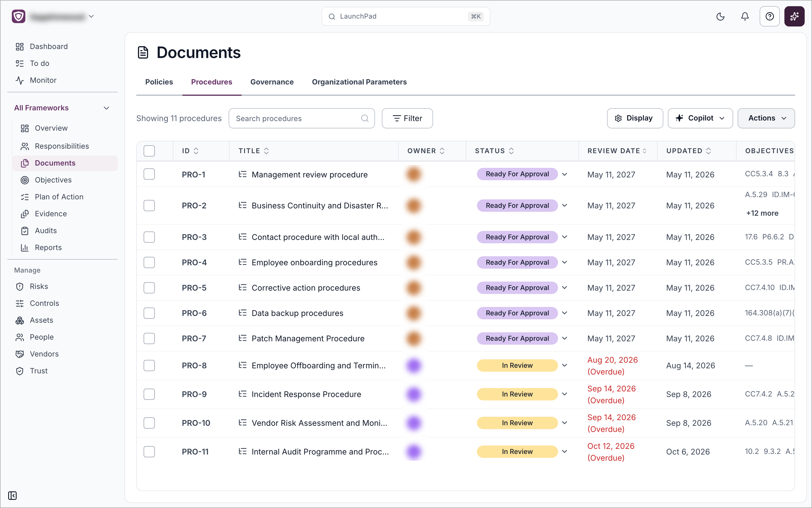Open Reports section

coord(48,247)
